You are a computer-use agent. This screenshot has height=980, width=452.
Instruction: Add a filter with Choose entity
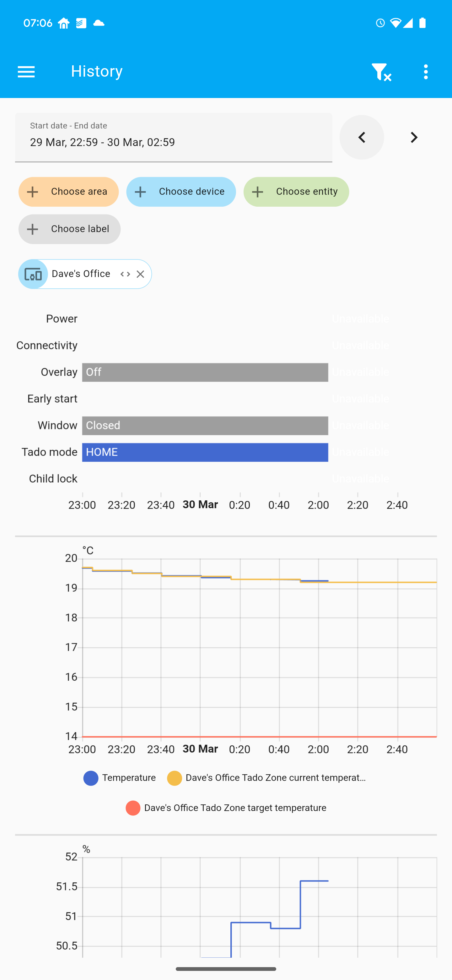296,192
